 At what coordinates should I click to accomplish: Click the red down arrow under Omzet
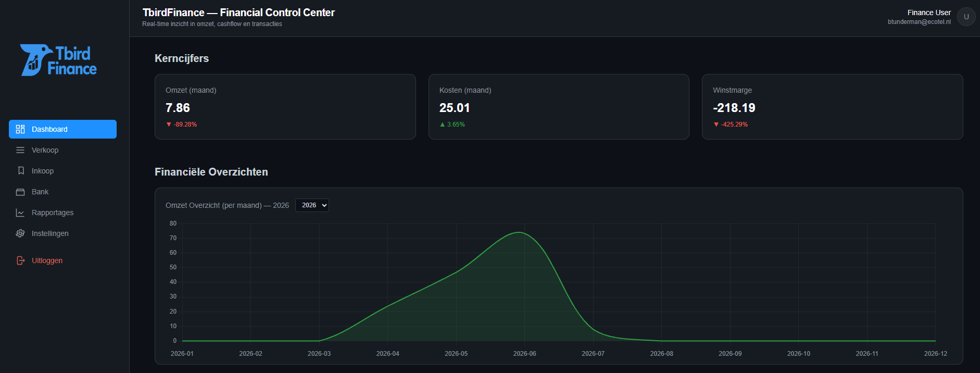pos(169,125)
